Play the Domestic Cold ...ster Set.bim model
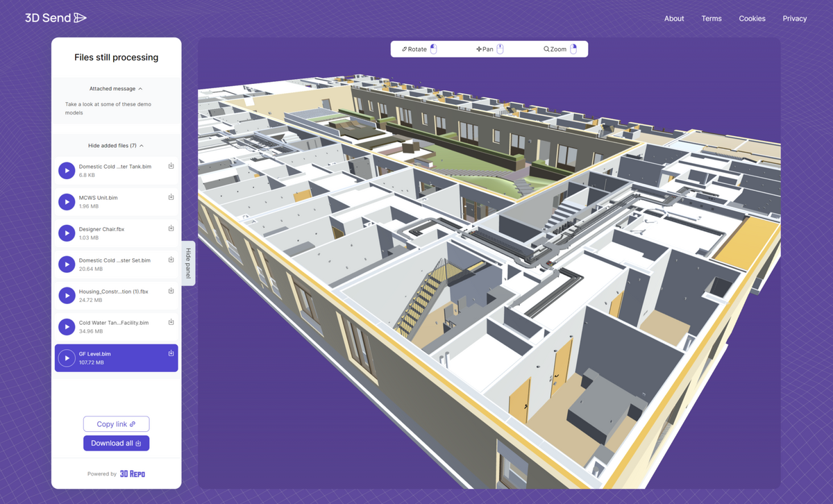This screenshot has height=504, width=833. pos(67,264)
